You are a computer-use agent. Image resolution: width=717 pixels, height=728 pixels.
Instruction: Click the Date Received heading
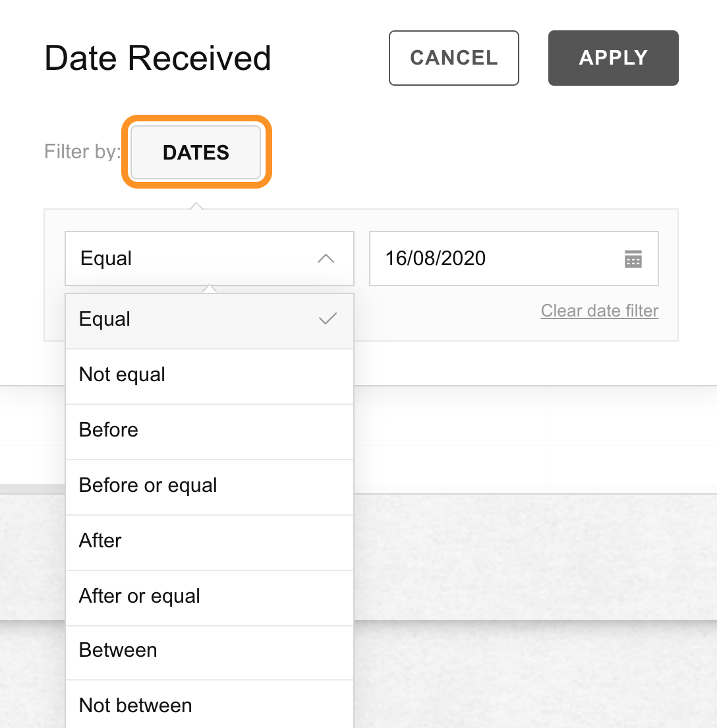tap(158, 58)
